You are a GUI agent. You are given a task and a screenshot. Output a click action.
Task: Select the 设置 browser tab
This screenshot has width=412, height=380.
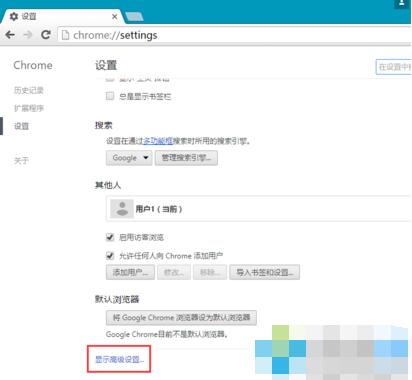62,16
